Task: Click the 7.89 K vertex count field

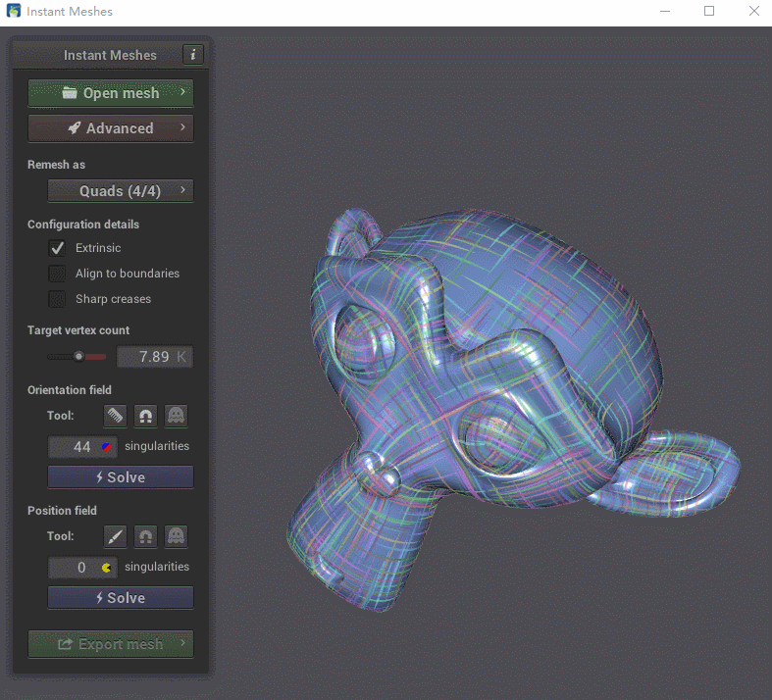Action: (x=155, y=357)
